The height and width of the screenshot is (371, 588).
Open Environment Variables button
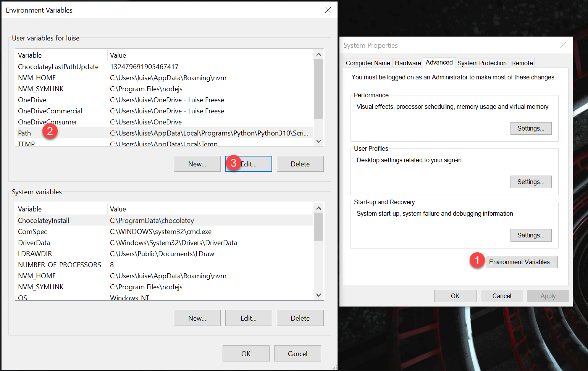[x=522, y=262]
